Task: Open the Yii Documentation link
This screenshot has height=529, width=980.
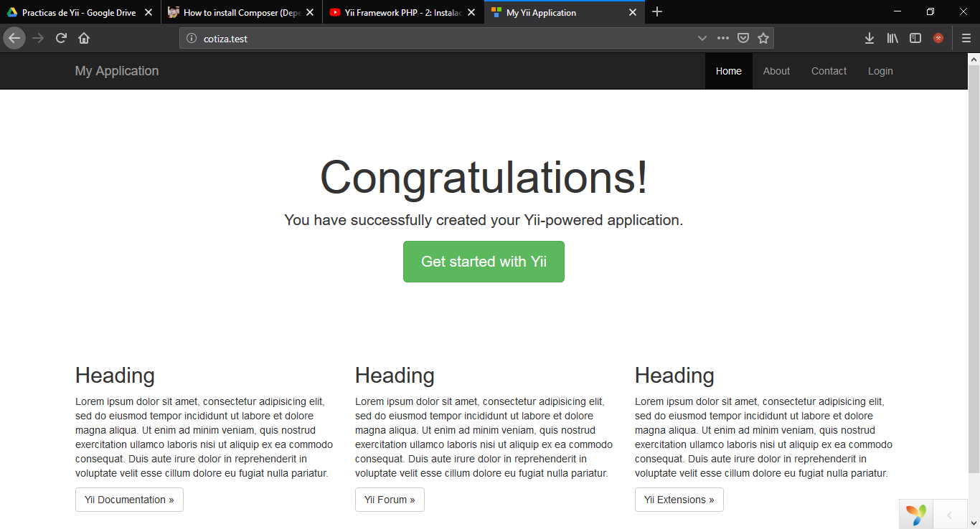Action: tap(129, 500)
